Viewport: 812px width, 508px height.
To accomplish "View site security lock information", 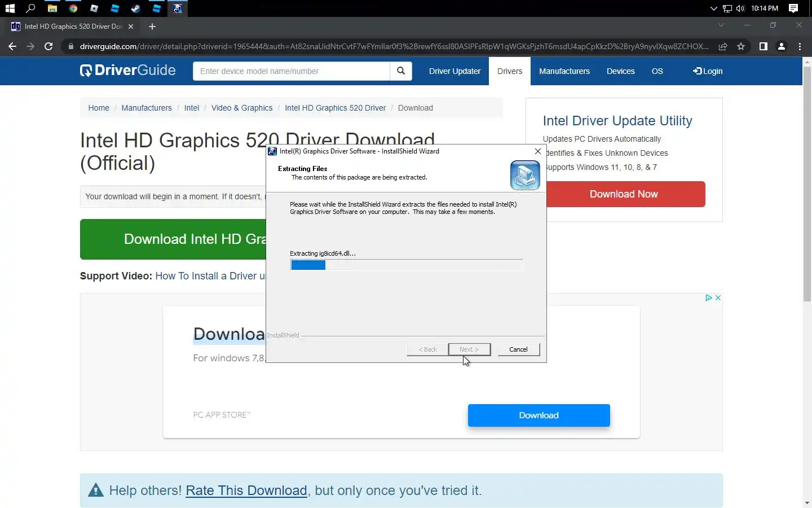I will pos(70,46).
